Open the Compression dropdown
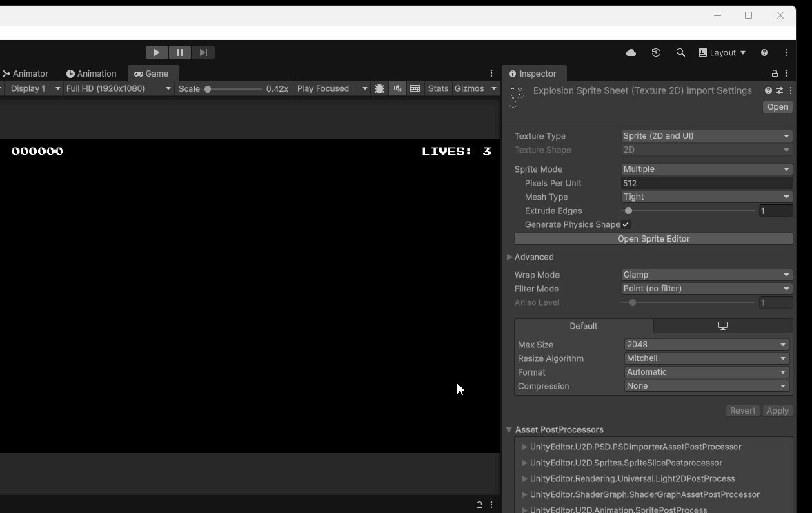The height and width of the screenshot is (513, 812). point(707,386)
